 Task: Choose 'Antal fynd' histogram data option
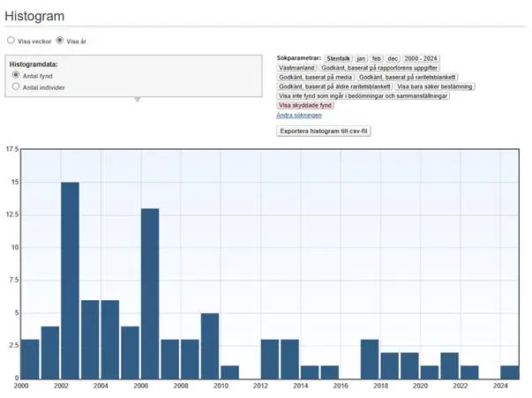coord(16,76)
